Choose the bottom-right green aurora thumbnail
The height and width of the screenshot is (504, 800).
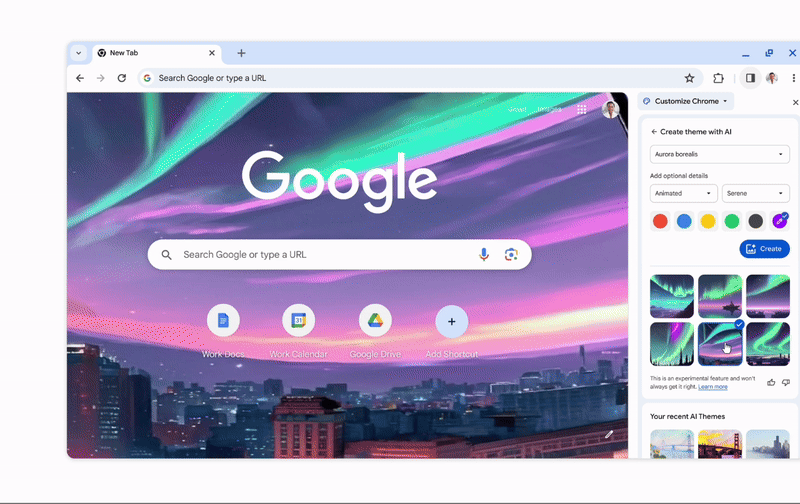[768, 344]
